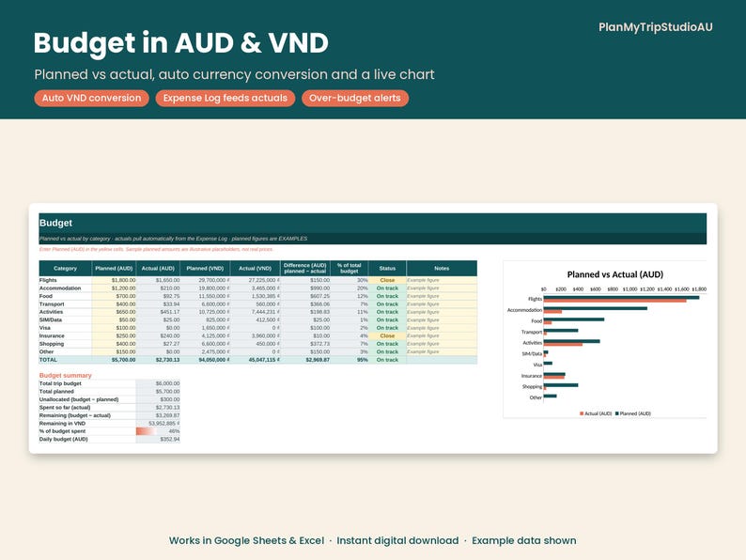
Task: Click the 'Works in Google Sheets & Excel' footer text
Action: [246, 540]
